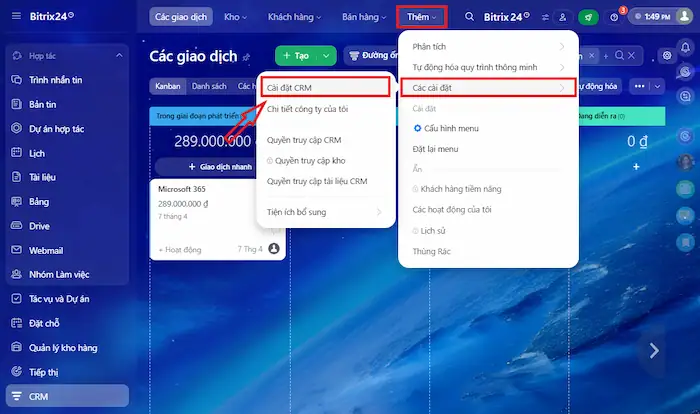This screenshot has width=700, height=414.
Task: Open the notifications bell in right panel
Action: click(685, 47)
